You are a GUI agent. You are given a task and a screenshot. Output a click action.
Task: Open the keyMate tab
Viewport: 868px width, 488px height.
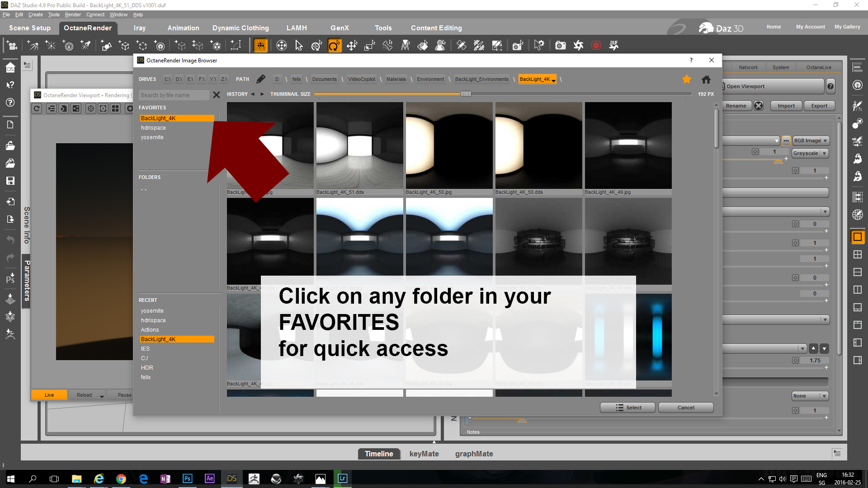point(424,454)
